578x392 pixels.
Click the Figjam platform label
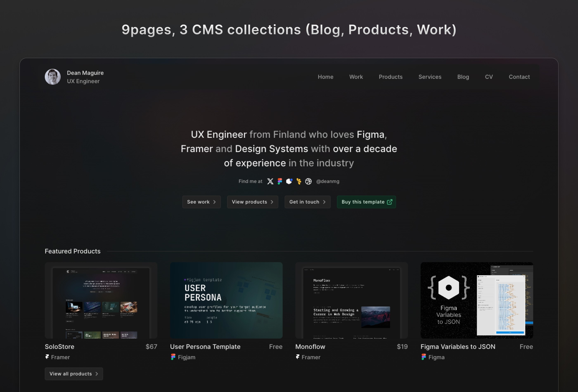point(187,357)
